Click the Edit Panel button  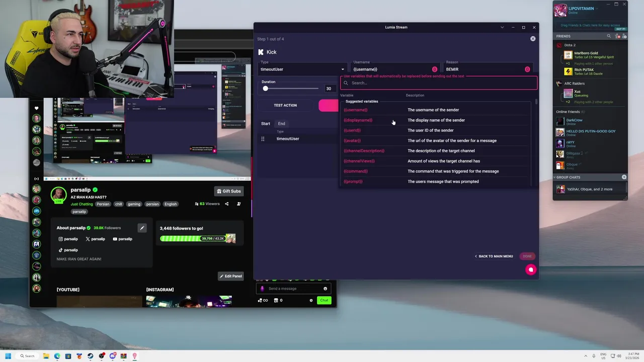pyautogui.click(x=230, y=276)
